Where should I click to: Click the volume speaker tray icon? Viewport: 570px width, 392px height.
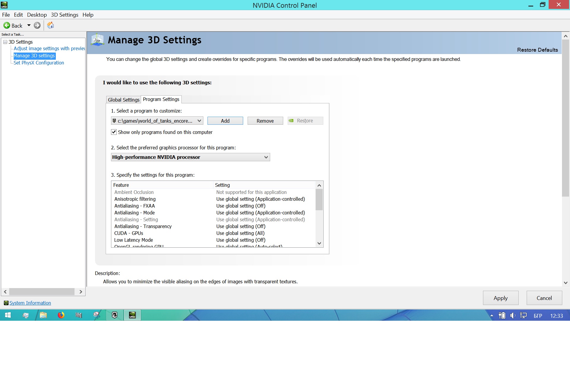(513, 316)
